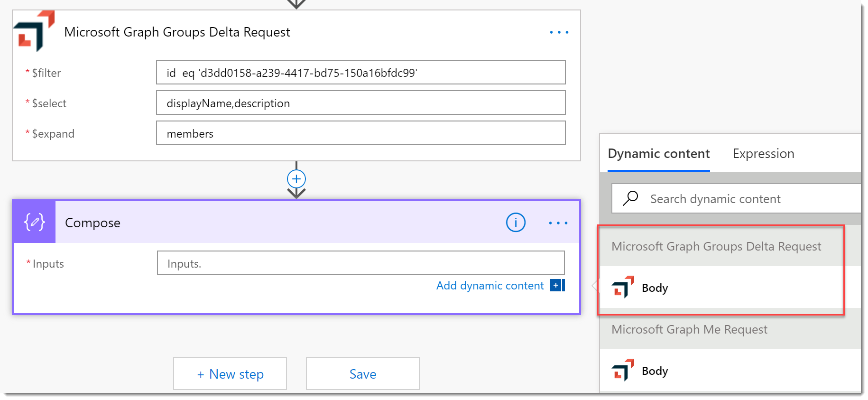
Task: Open the ellipsis menu on the Compose card
Action: (558, 223)
